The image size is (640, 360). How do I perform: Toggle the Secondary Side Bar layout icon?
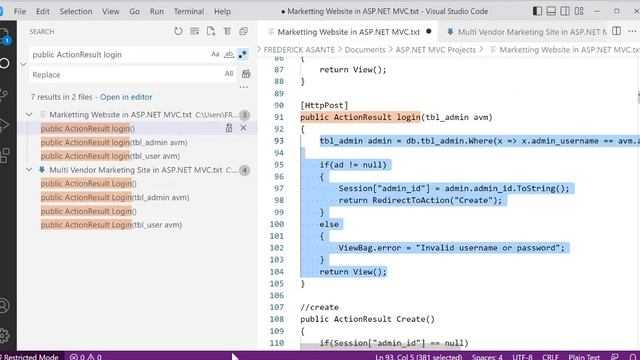[x=565, y=11]
